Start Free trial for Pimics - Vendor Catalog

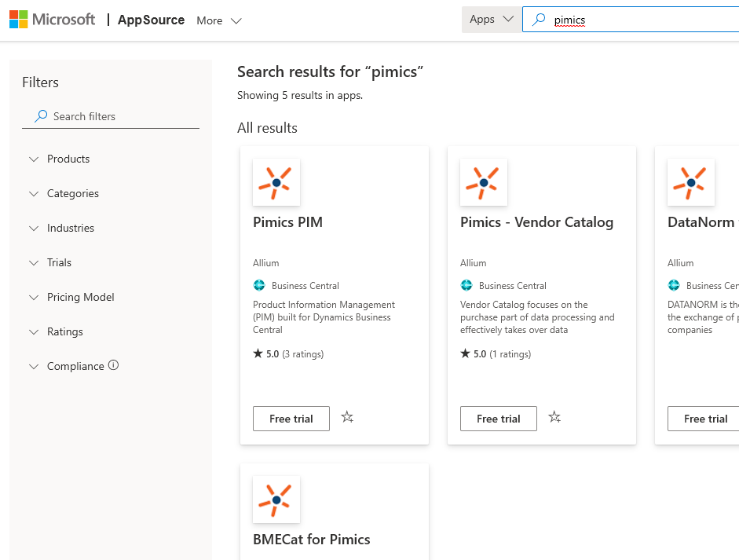(499, 419)
